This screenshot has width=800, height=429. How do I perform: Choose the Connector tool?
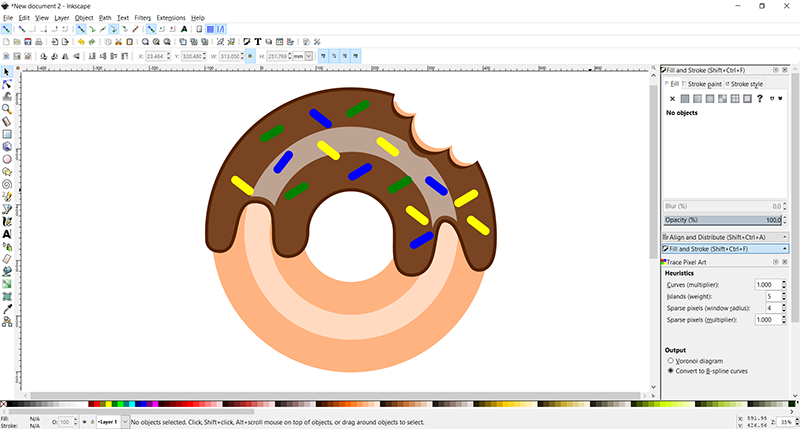pos(7,321)
